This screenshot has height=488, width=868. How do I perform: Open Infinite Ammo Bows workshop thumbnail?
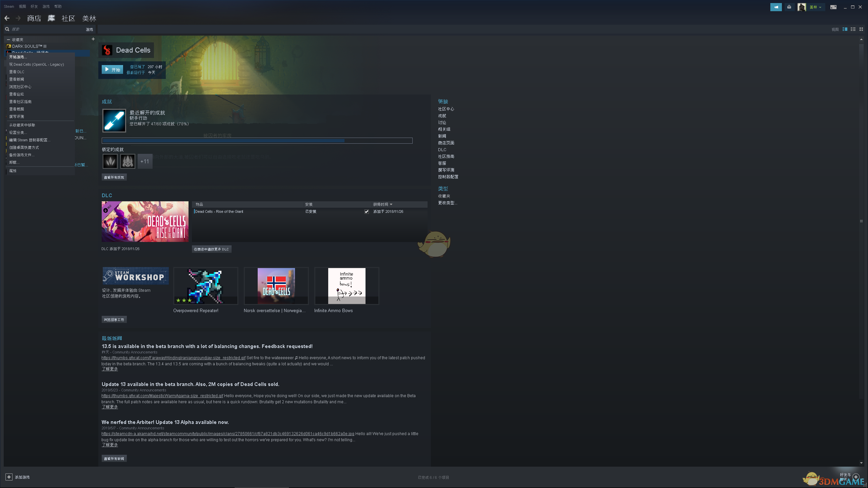coord(347,286)
